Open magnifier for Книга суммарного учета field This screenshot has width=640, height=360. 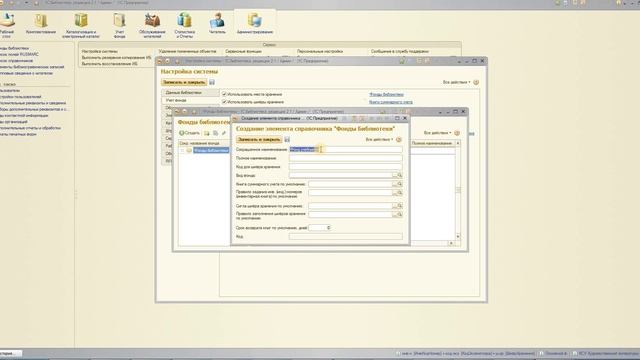tap(400, 184)
